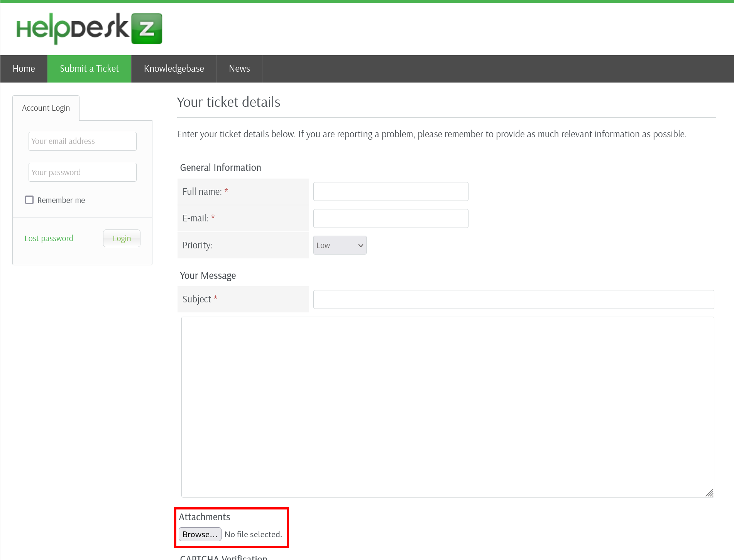Click into the Subject field
The height and width of the screenshot is (560, 734).
coord(514,299)
